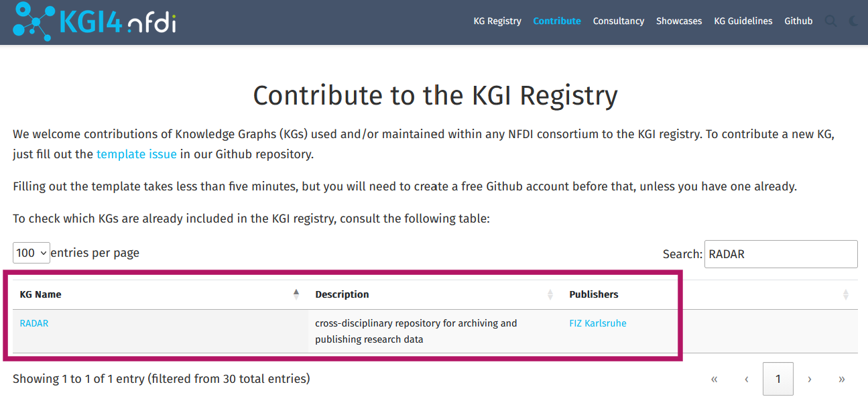Jump to the last results page
The image size is (868, 407).
tap(841, 379)
